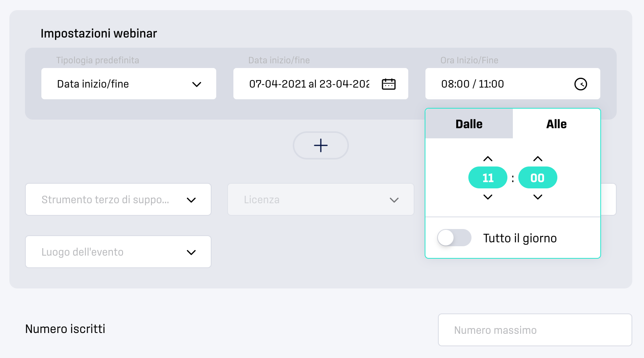
Task: Expand the Luogo dell'evento dropdown
Action: (x=118, y=252)
